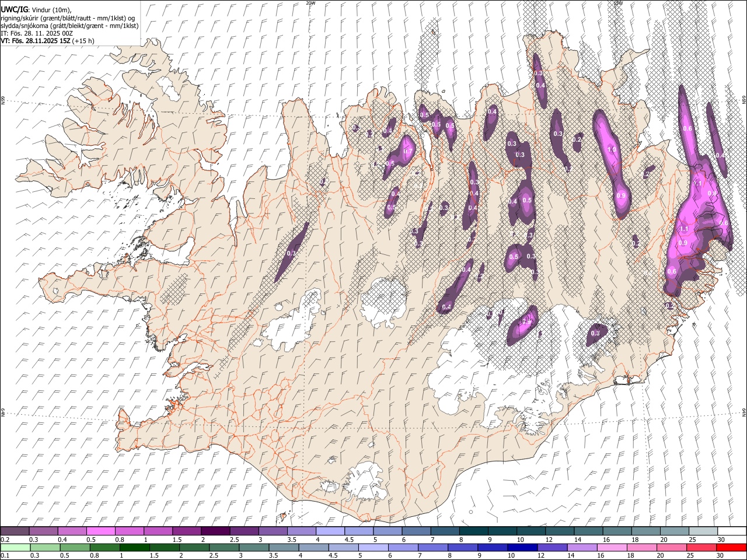
Task: Click the 'VT: Fös. 28.11.2025 15Z (+15 h)' line
Action: [47, 41]
